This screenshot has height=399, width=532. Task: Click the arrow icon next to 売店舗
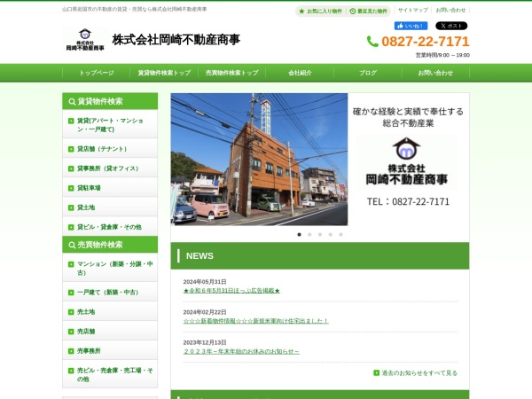pos(71,332)
